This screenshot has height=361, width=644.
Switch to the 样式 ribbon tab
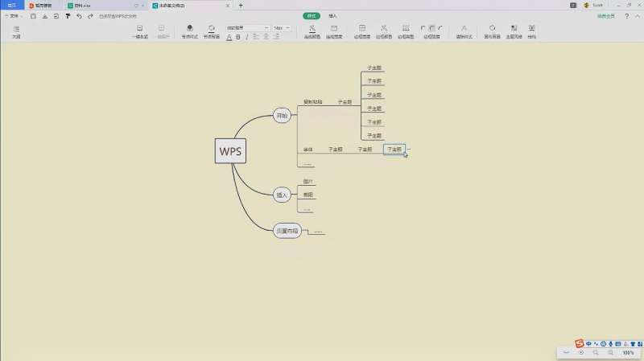click(x=312, y=16)
